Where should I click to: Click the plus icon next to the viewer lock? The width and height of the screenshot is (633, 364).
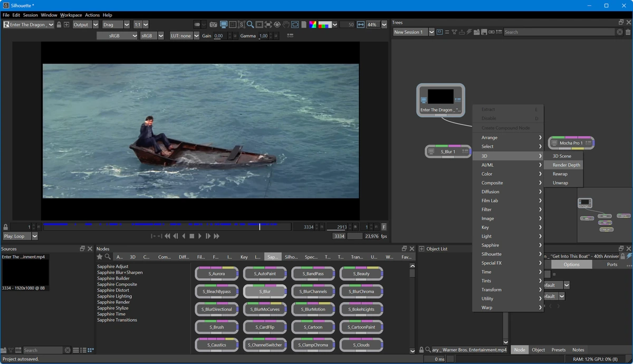pyautogui.click(x=66, y=24)
